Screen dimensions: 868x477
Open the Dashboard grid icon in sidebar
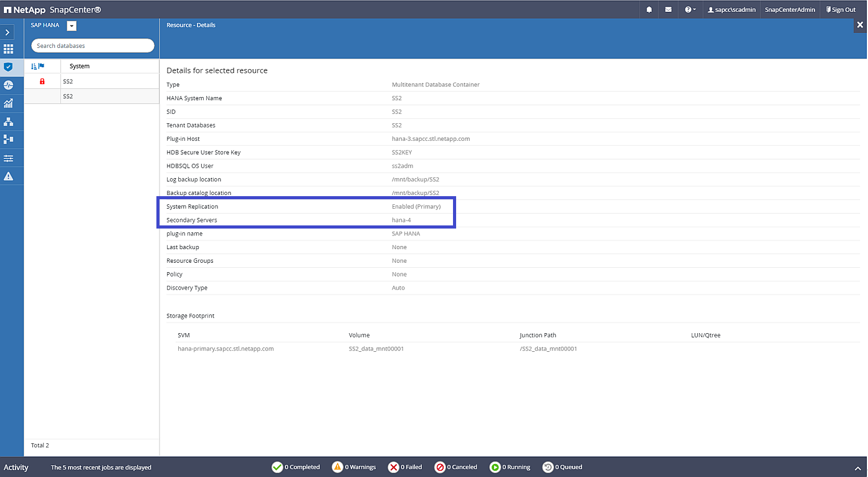point(8,49)
